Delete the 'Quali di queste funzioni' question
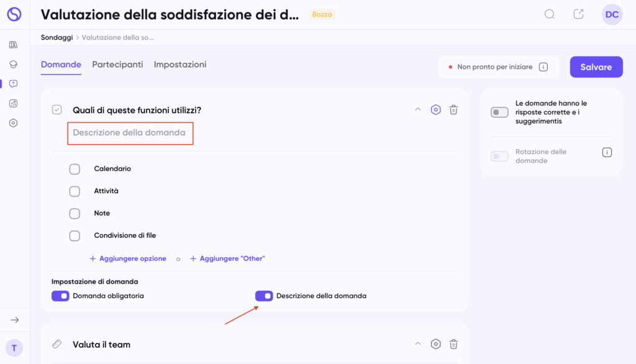636x364 pixels. coord(454,110)
